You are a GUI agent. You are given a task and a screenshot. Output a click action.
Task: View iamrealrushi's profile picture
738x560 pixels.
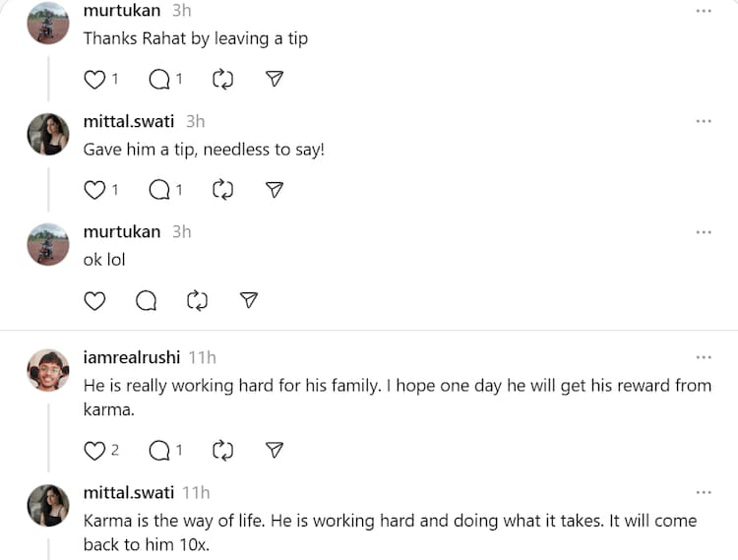[47, 370]
